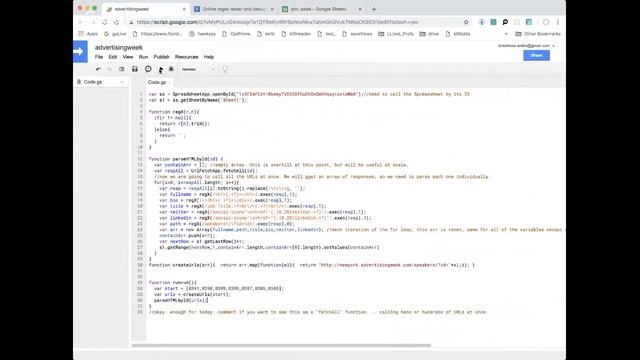Open the killAdds bookmark
This screenshot has height=360, width=640.
point(458,34)
